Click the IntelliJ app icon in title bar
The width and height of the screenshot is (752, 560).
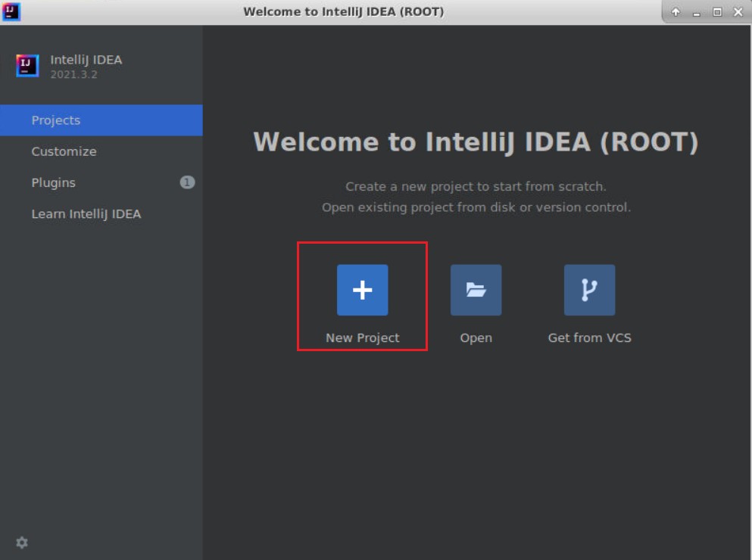click(11, 11)
